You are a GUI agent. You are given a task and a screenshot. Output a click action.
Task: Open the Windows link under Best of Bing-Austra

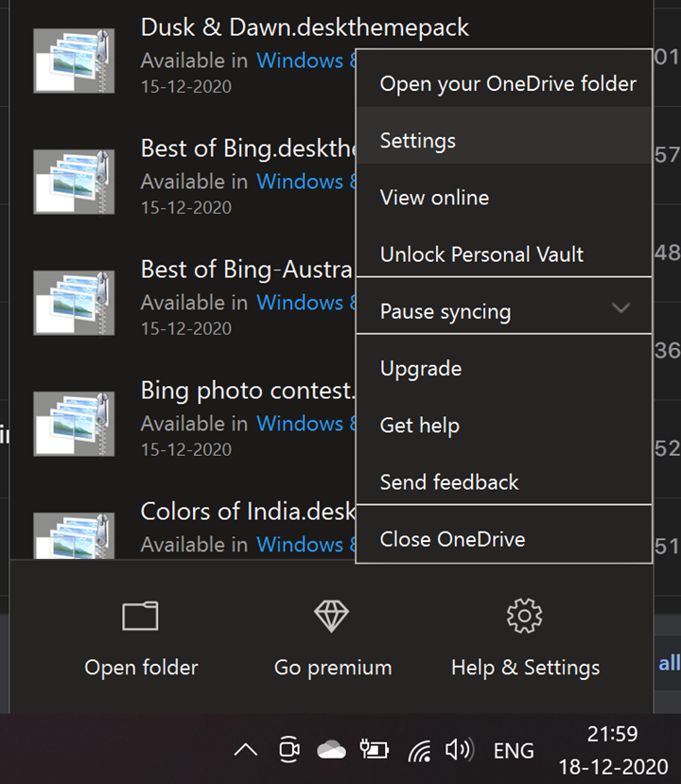click(x=306, y=303)
